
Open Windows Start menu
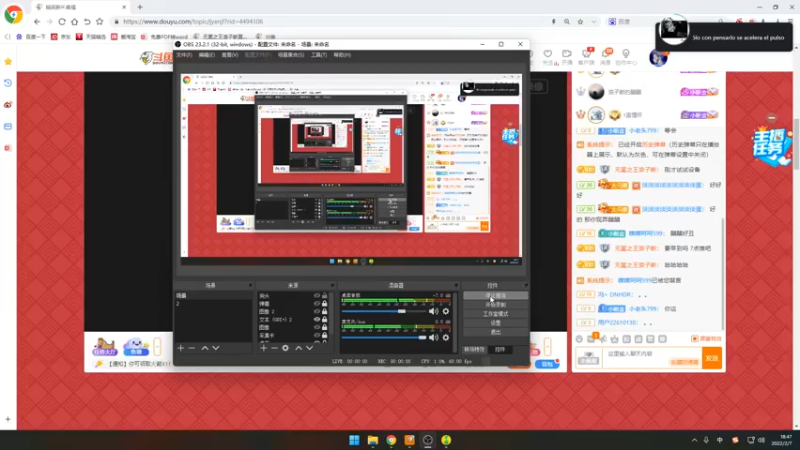(x=354, y=440)
